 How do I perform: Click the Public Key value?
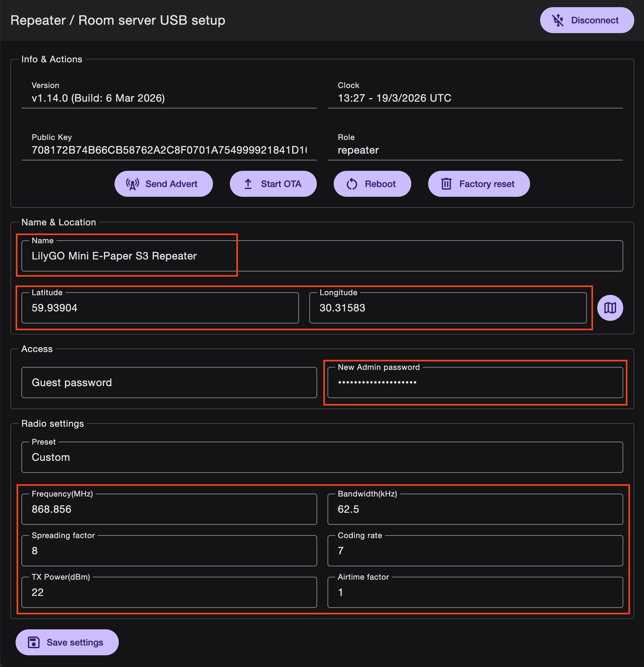[169, 150]
